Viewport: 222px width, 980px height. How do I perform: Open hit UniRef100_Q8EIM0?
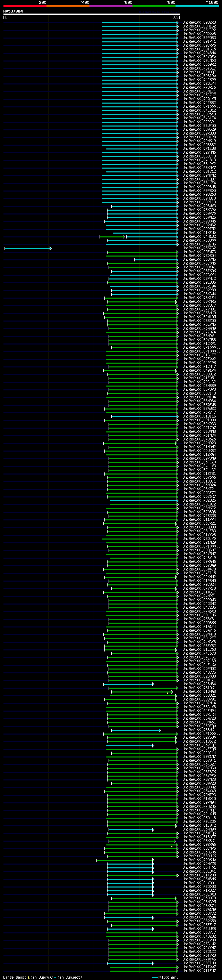pos(199,963)
